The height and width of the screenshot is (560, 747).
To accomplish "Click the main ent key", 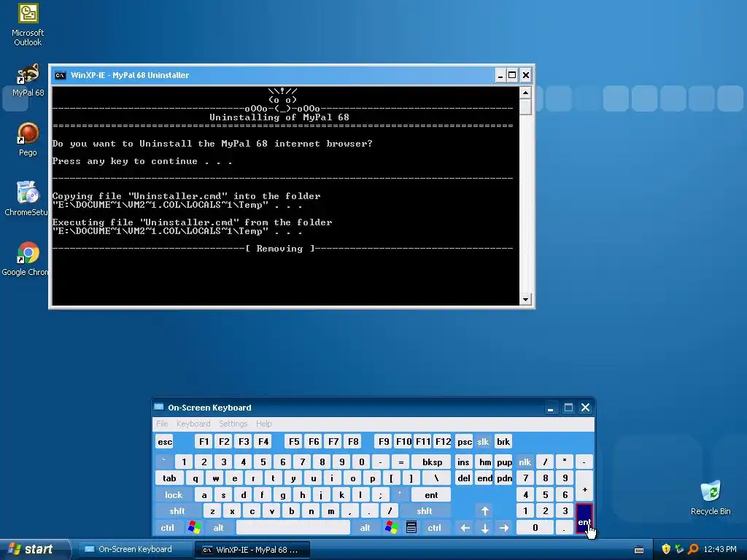I will [430, 495].
